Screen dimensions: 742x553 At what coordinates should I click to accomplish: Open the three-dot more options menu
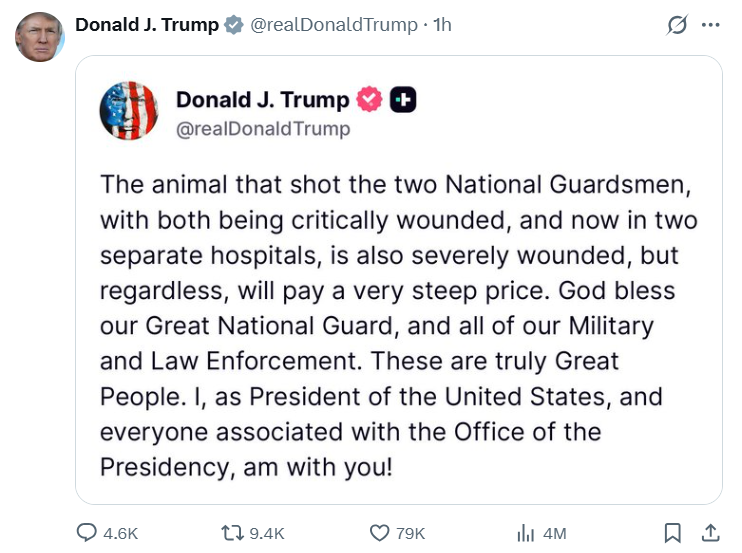(711, 25)
